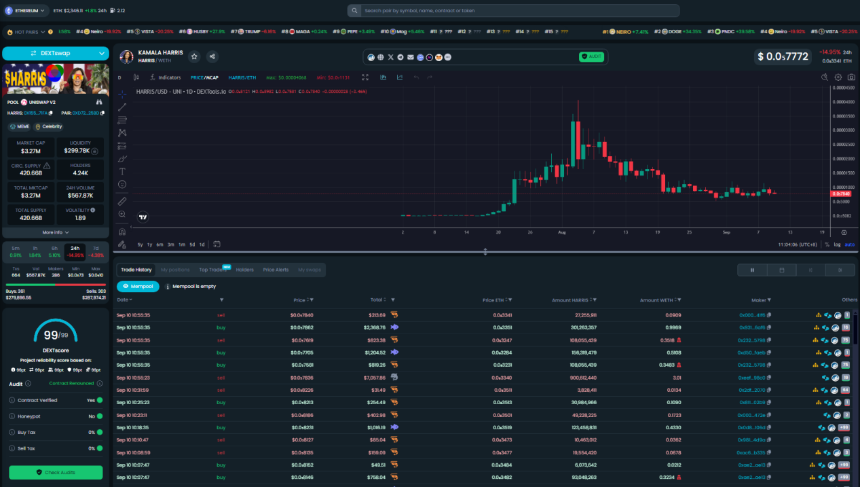Click the green Check Audits button

pyautogui.click(x=55, y=472)
